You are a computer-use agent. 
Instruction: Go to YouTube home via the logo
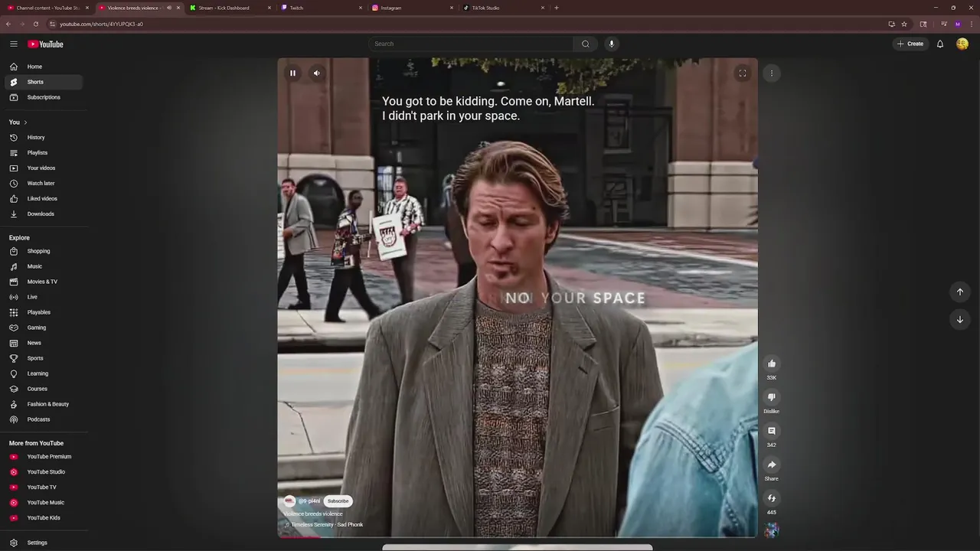coord(45,44)
